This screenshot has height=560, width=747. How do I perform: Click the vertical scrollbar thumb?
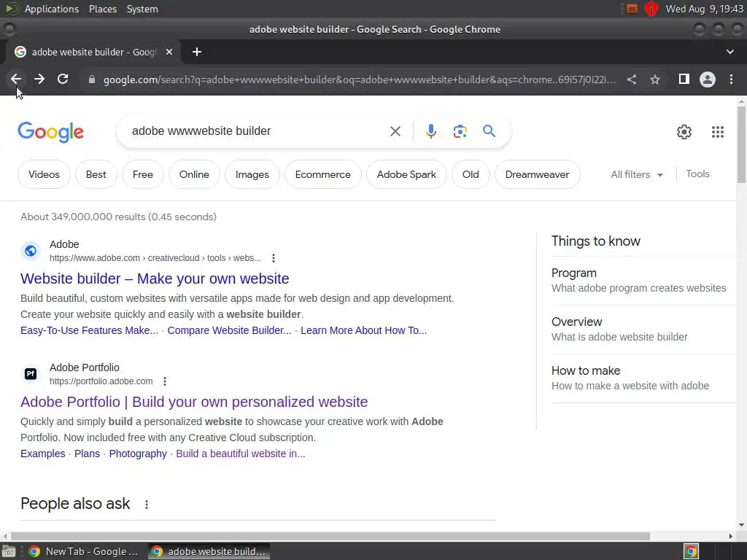pyautogui.click(x=741, y=144)
